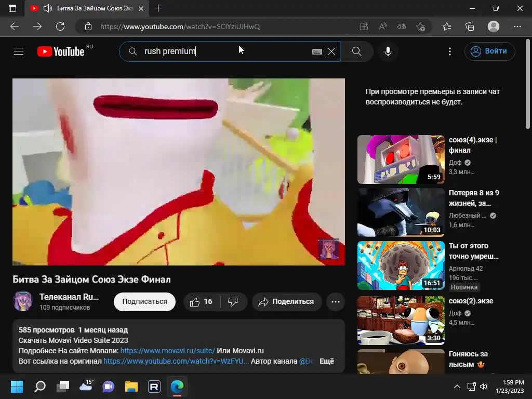Start voice search with microphone

388,51
